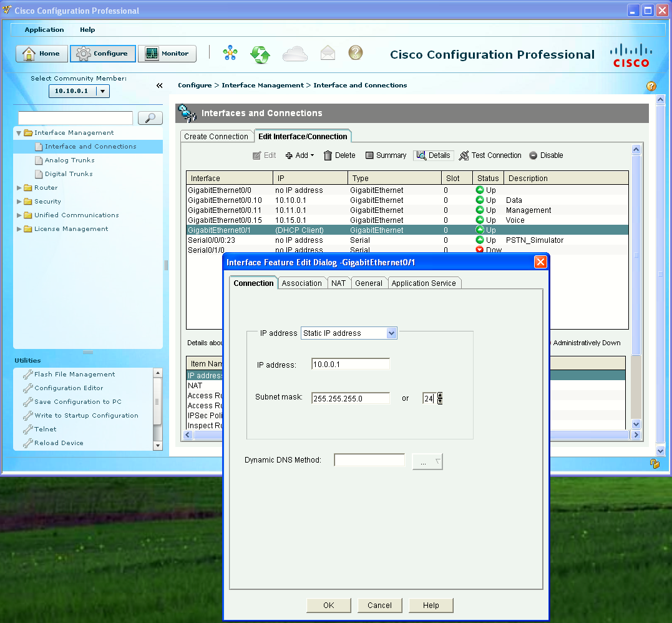
Task: Expand the Router folder
Action: point(19,188)
